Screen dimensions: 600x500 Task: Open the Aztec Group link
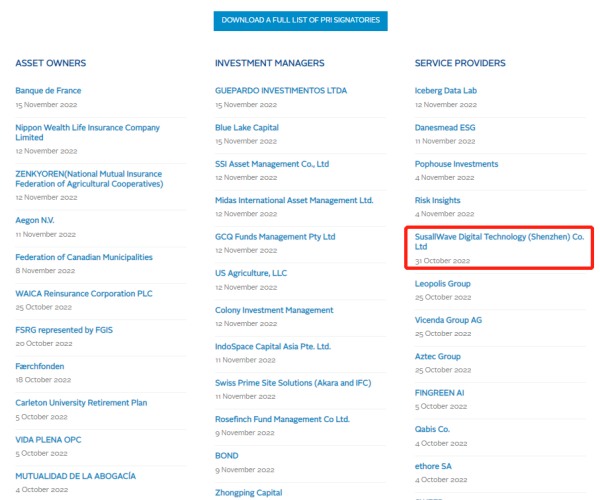(438, 356)
